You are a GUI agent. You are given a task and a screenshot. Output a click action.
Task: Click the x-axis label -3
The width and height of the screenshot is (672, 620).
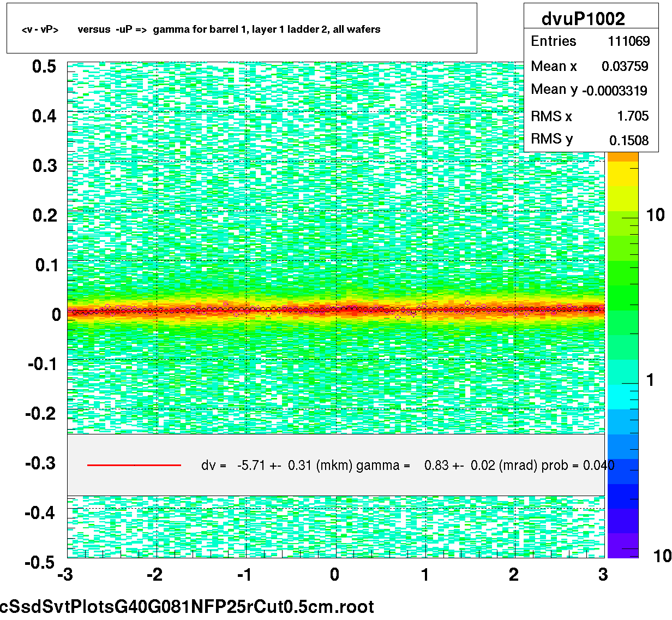click(65, 575)
